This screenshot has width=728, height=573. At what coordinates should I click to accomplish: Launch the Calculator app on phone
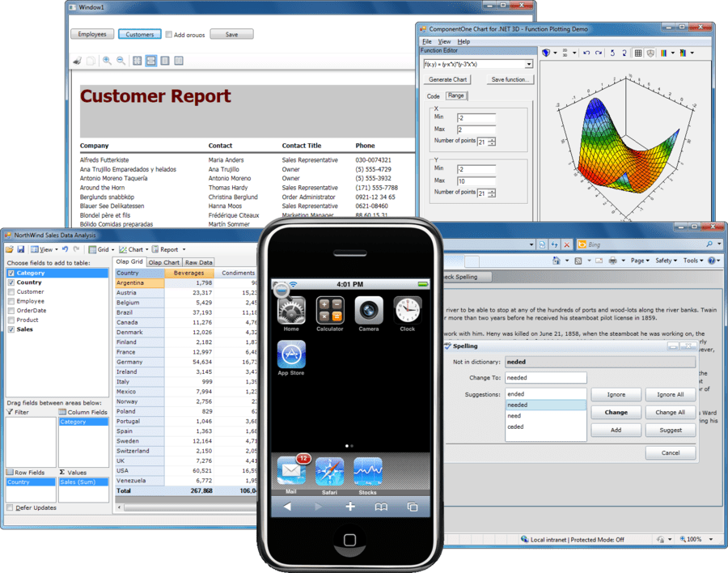330,310
